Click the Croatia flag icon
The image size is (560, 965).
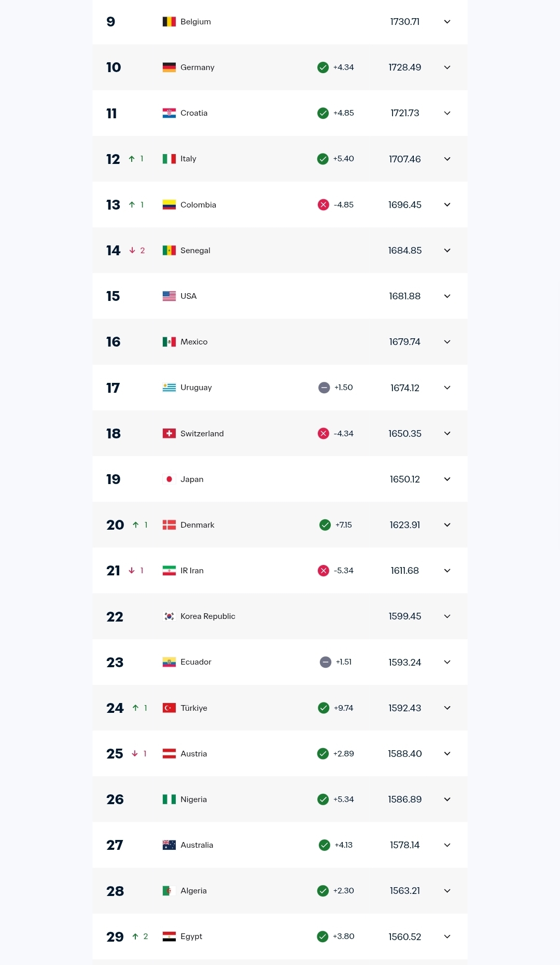click(169, 113)
